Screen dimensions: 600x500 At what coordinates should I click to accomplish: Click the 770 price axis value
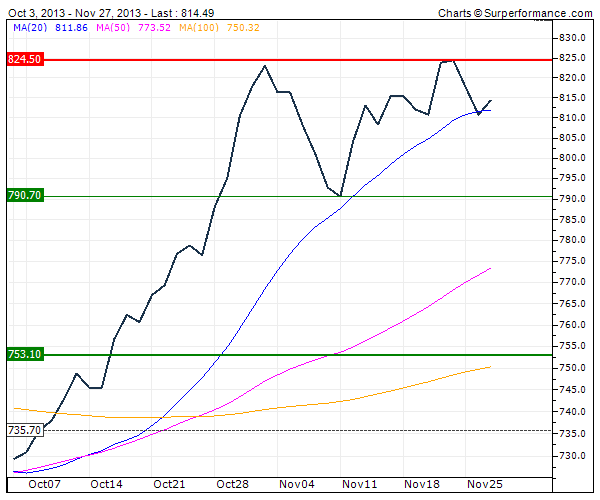(570, 282)
